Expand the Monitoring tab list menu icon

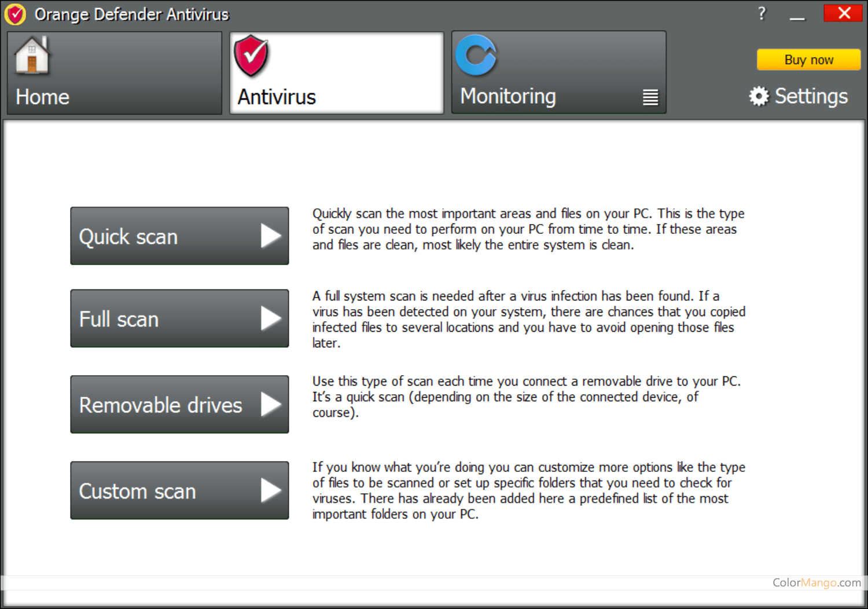click(x=650, y=97)
